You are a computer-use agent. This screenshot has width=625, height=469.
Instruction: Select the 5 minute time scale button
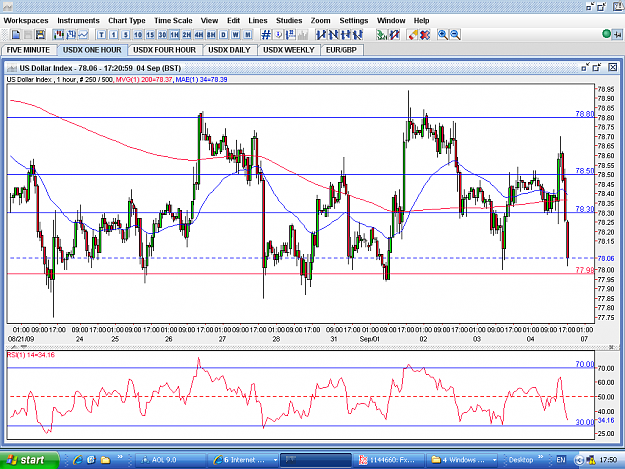pos(126,35)
